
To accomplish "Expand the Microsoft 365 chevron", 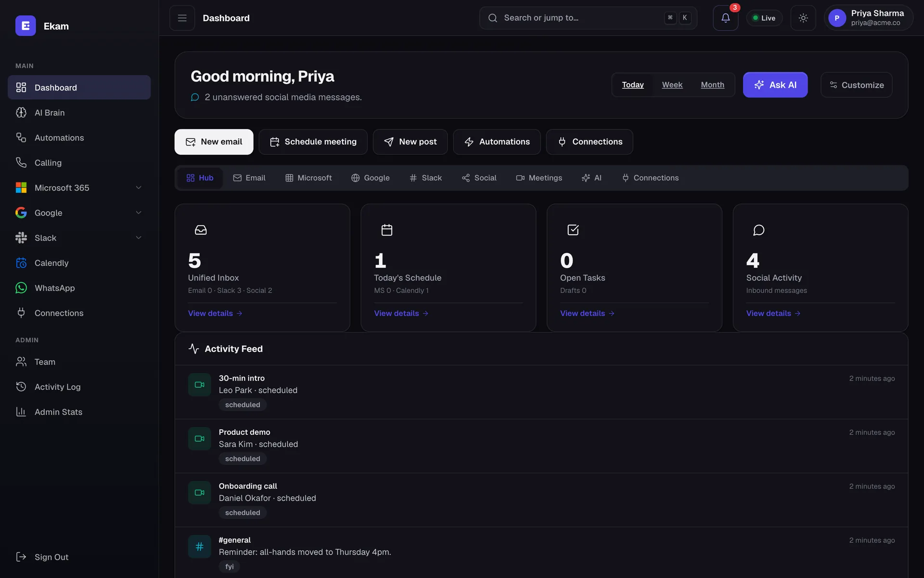I will point(139,188).
